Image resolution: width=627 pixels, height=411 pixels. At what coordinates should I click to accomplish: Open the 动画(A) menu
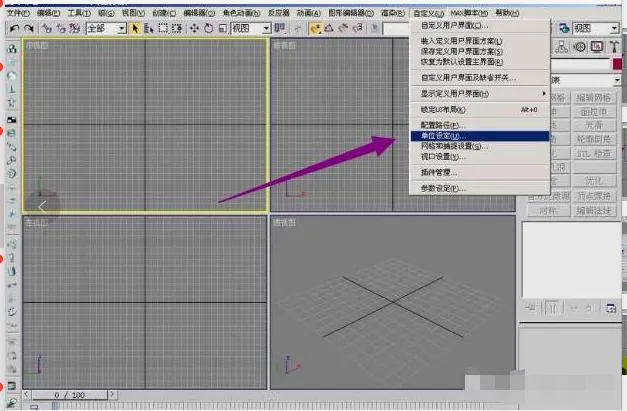(x=309, y=13)
